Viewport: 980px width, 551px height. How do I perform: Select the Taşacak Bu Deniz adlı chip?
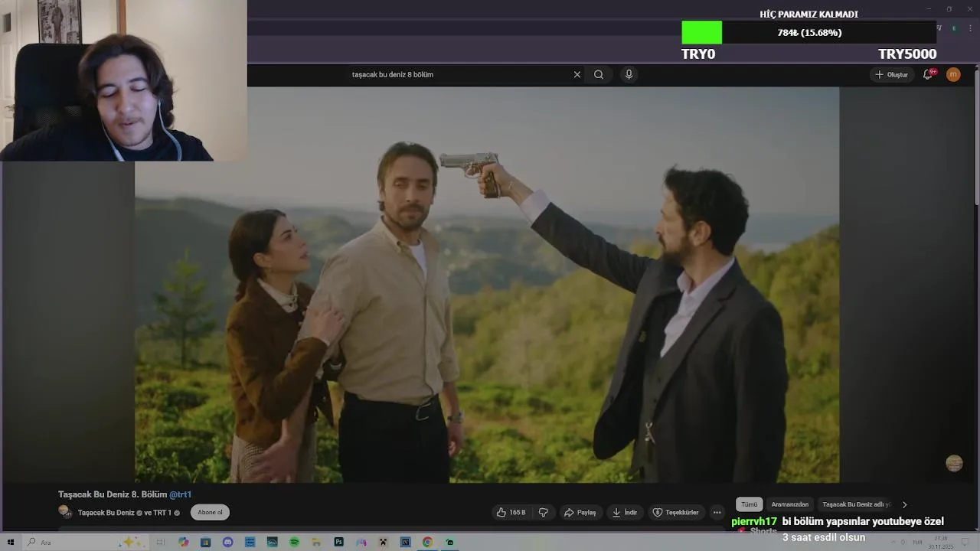tap(856, 504)
